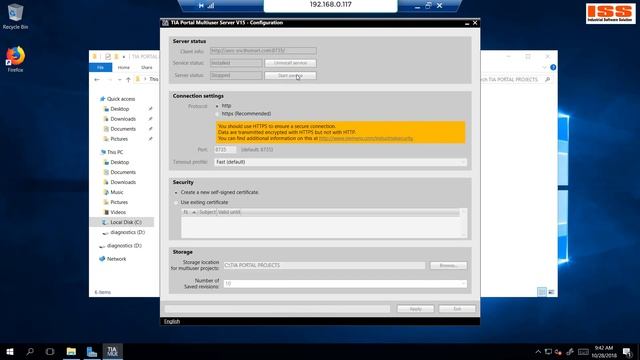
Task: Choose Use existing certificate option
Action: [176, 202]
